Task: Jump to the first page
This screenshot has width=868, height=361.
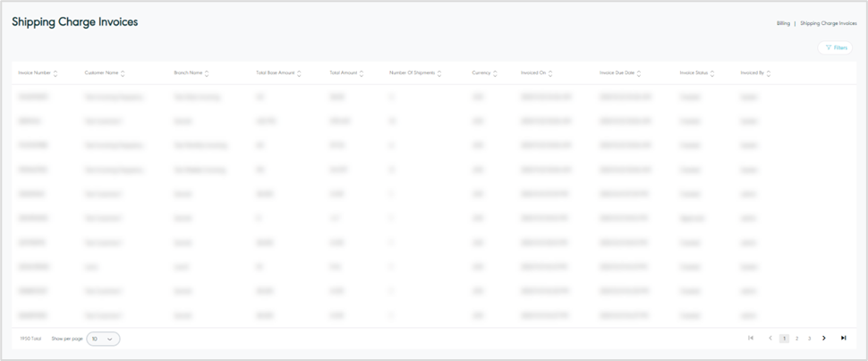Action: (x=751, y=338)
